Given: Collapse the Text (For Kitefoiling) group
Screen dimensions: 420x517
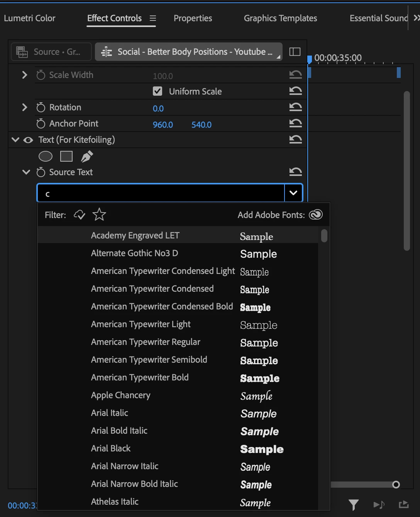Looking at the screenshot, I should pos(15,140).
